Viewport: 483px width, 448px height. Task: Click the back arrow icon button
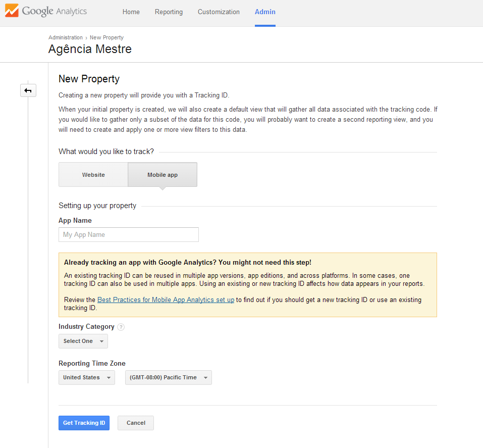[28, 90]
